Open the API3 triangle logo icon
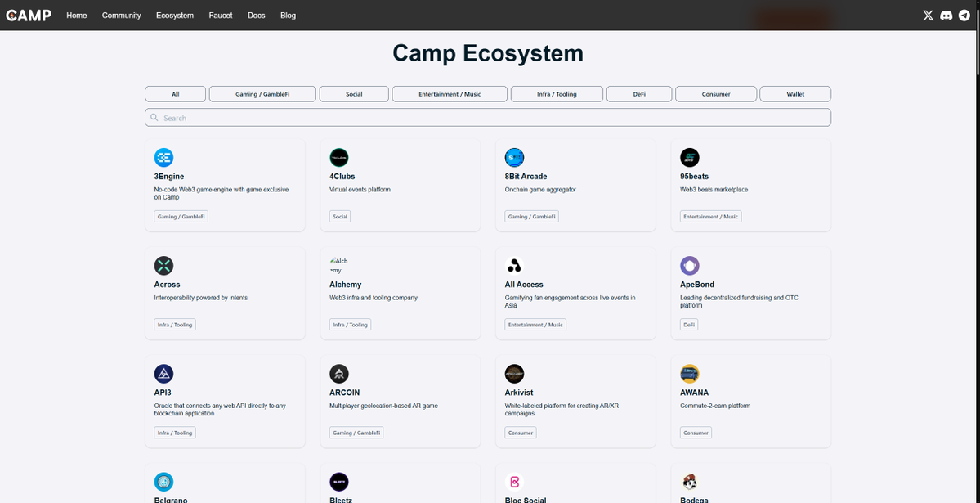Screen dimensions: 980x503 [163, 374]
